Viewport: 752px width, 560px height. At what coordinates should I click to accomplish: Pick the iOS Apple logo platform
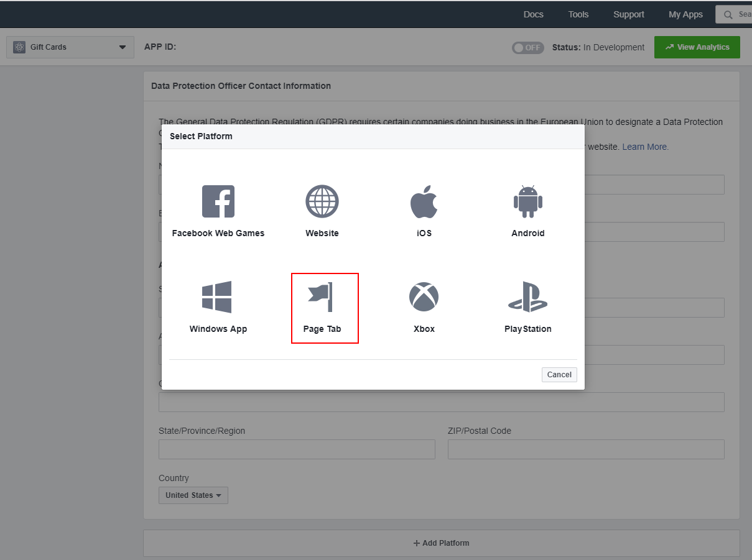[x=424, y=201]
